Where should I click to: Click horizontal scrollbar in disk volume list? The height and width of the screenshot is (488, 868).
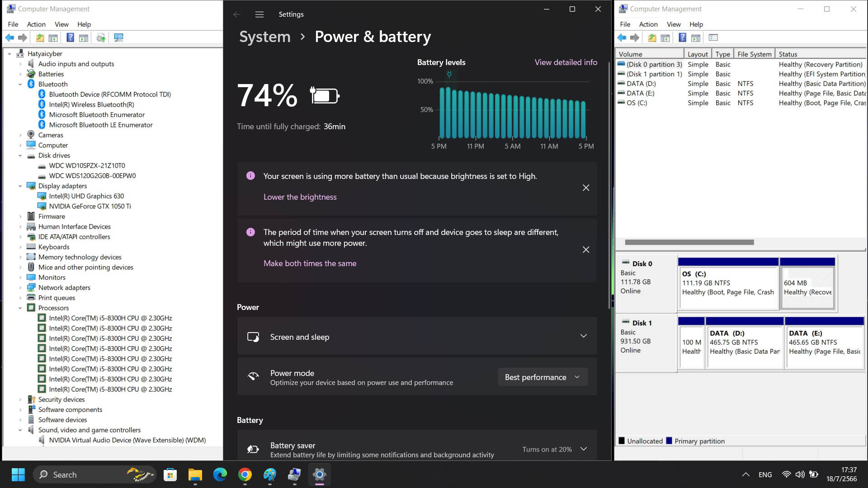tap(689, 242)
